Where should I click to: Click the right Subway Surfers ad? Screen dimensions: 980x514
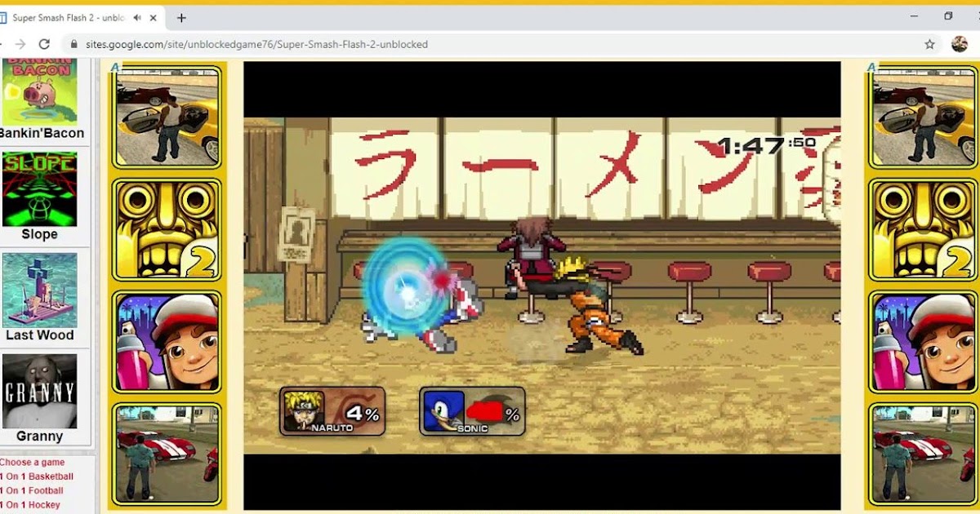924,343
